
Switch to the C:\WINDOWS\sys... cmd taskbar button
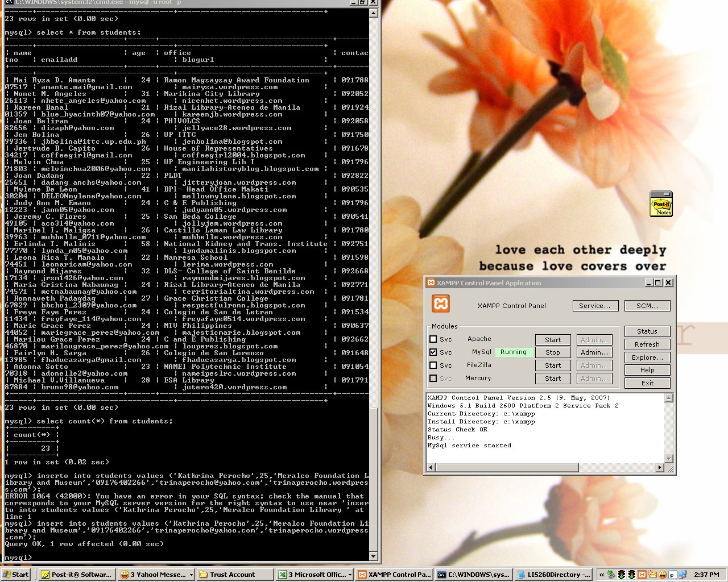point(473,575)
